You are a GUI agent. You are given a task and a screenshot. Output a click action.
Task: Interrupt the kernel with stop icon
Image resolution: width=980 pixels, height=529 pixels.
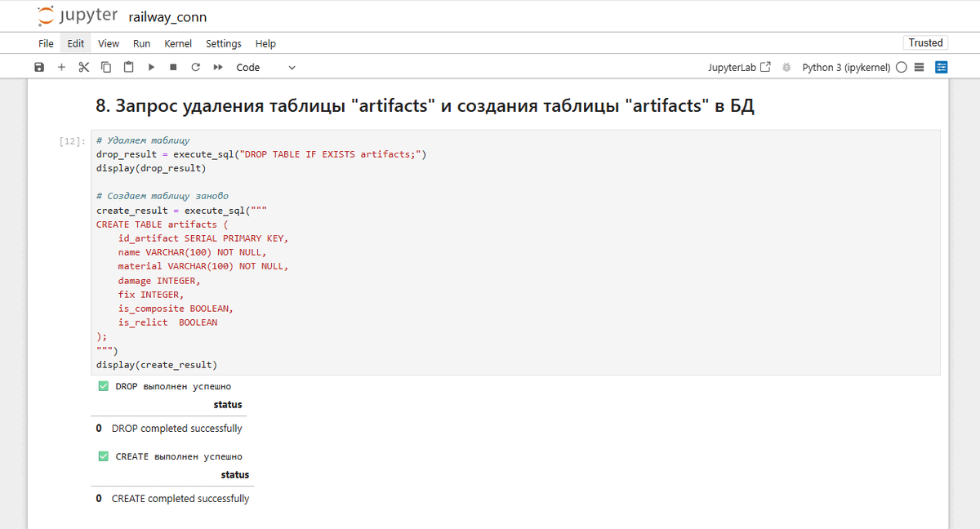pos(173,68)
